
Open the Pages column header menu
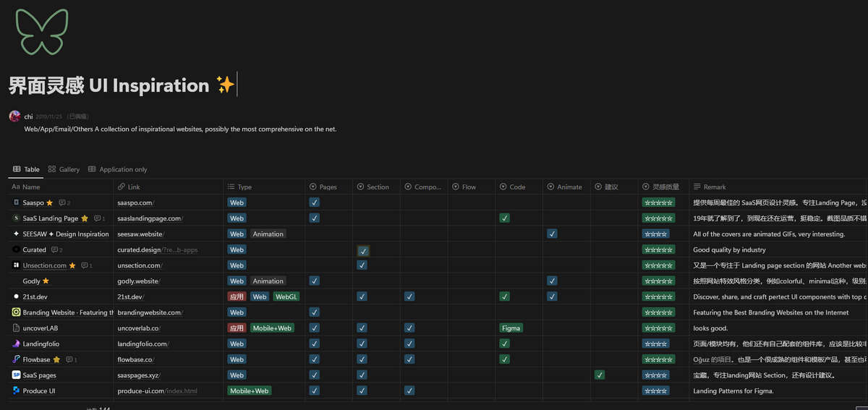point(328,187)
